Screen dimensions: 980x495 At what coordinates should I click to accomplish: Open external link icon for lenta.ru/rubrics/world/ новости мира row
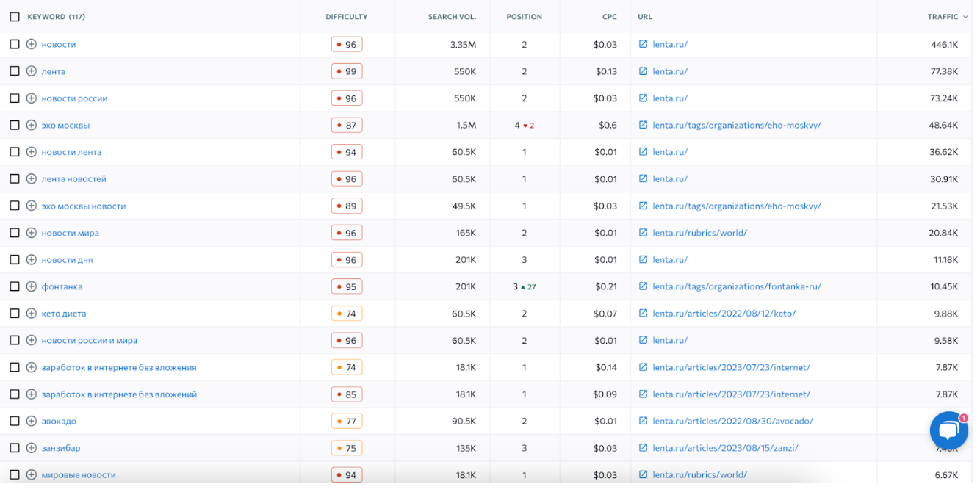tap(643, 233)
